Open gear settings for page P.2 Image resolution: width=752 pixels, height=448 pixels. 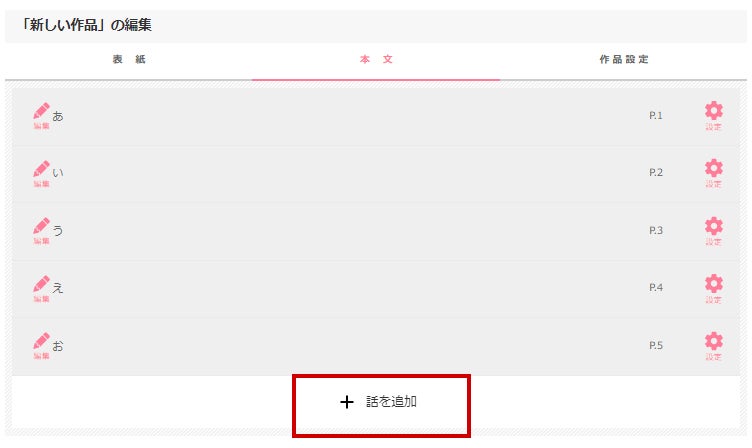point(714,173)
